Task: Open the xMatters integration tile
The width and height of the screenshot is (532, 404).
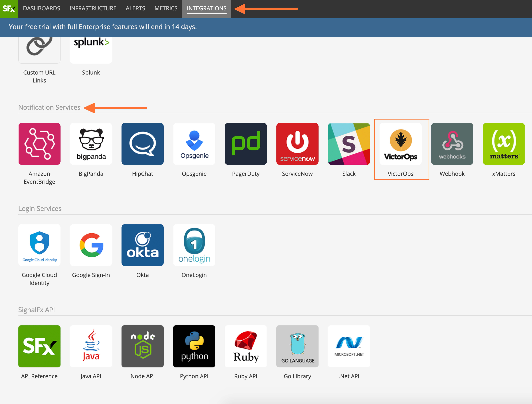Action: click(504, 144)
